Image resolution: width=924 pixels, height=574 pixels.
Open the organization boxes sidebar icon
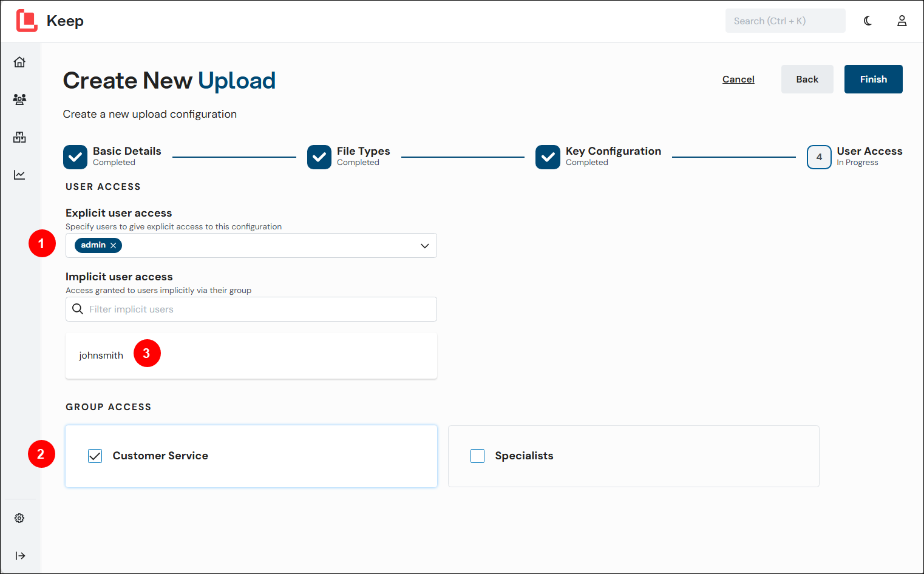coord(19,137)
